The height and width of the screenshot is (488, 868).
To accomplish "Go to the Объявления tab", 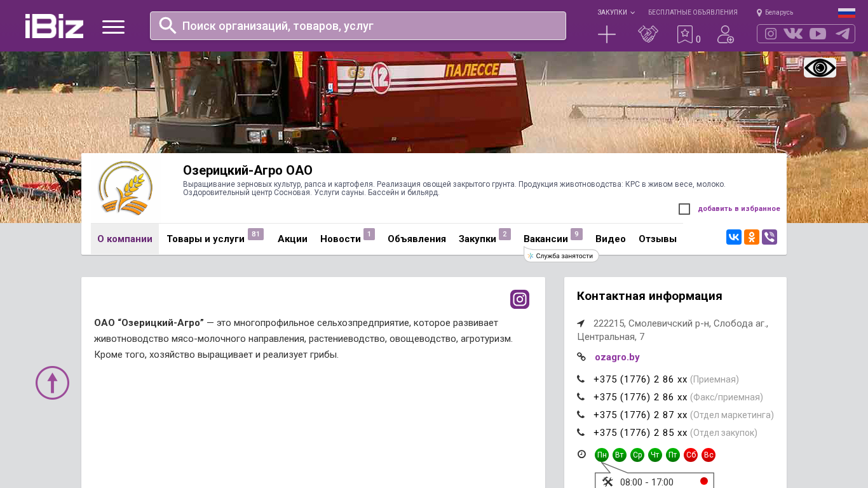I will tap(417, 239).
